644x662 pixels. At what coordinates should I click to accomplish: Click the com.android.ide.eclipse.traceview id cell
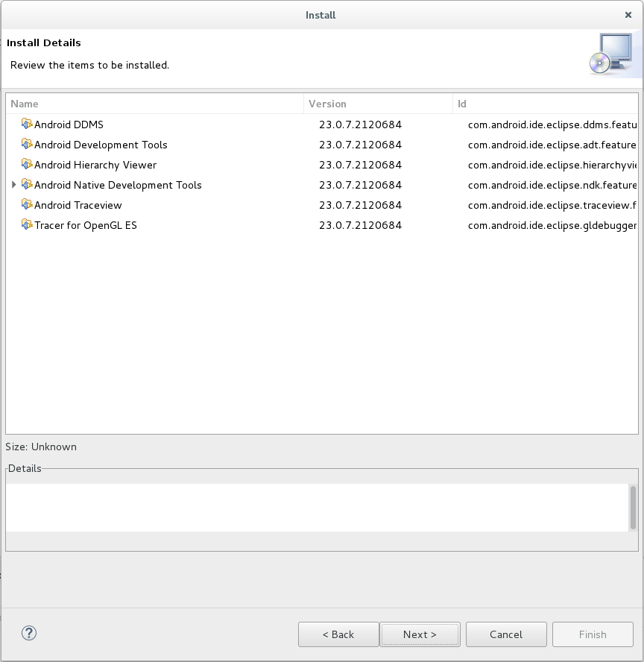552,205
